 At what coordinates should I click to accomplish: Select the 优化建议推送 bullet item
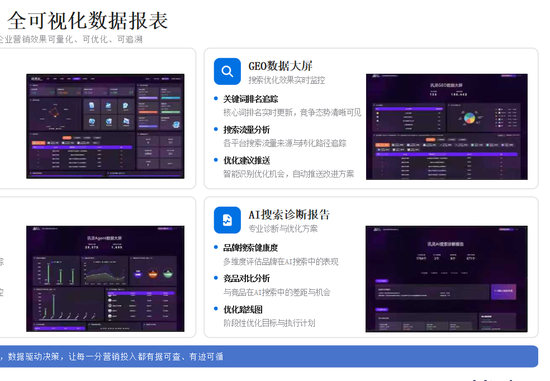tap(247, 161)
